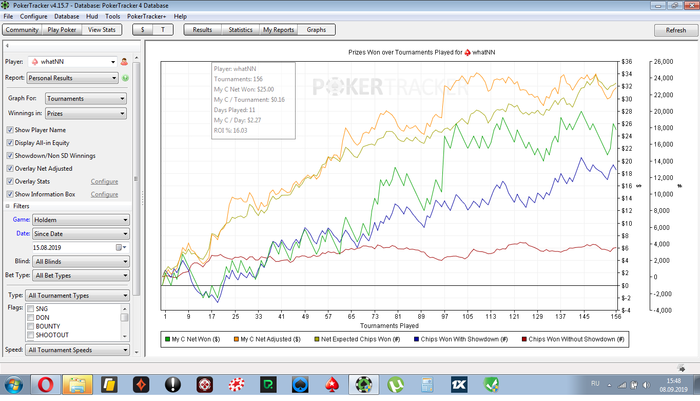Screen dimensions: 700x401
Task: Select the Play Poker button
Action: [x=62, y=29]
